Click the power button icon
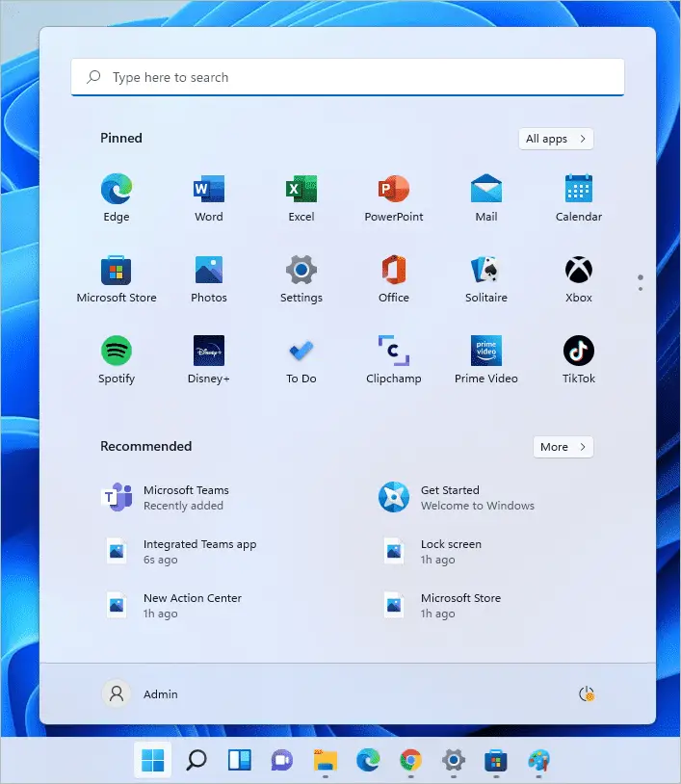 [586, 693]
